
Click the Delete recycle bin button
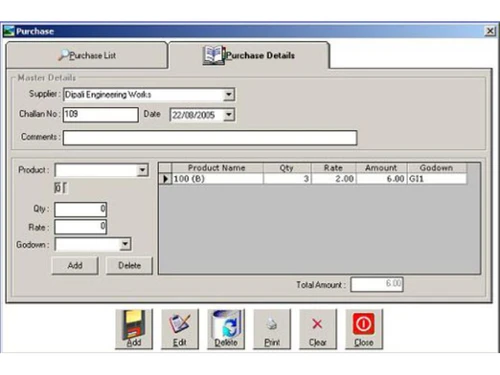tap(226, 329)
